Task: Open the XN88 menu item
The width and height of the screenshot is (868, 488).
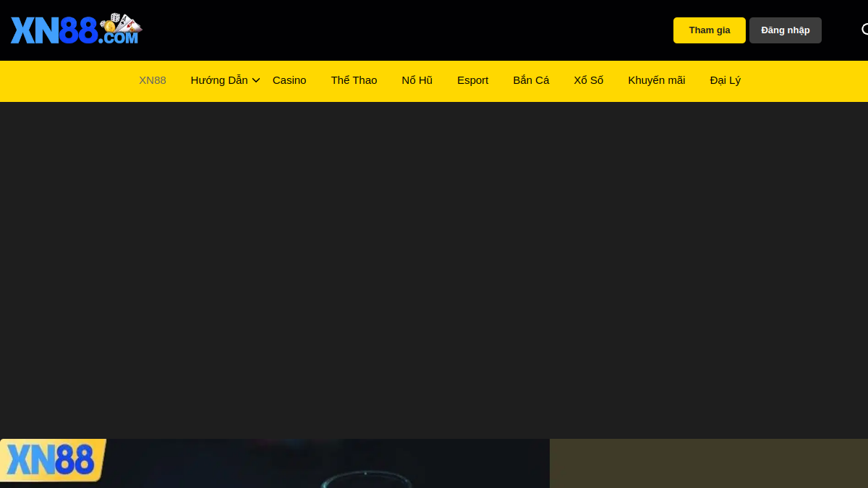Action: [153, 80]
